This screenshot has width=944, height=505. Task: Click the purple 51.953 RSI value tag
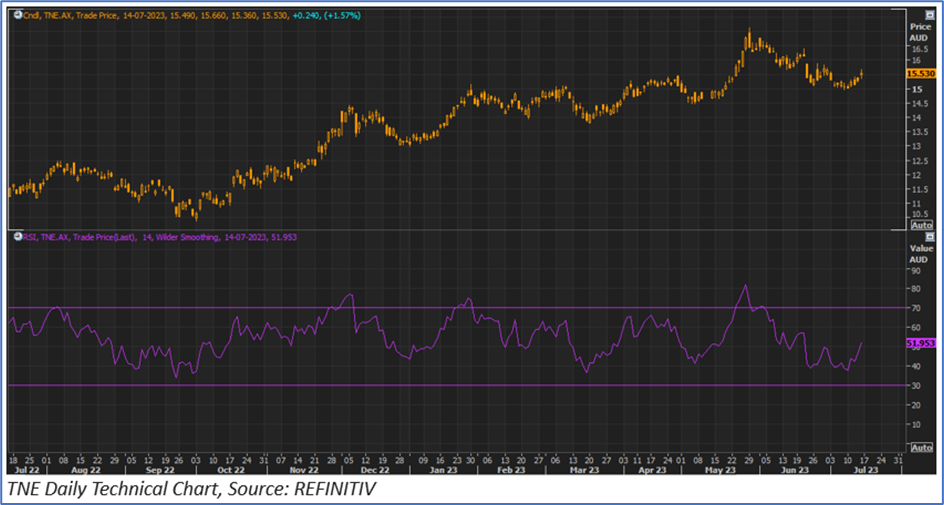(x=920, y=343)
